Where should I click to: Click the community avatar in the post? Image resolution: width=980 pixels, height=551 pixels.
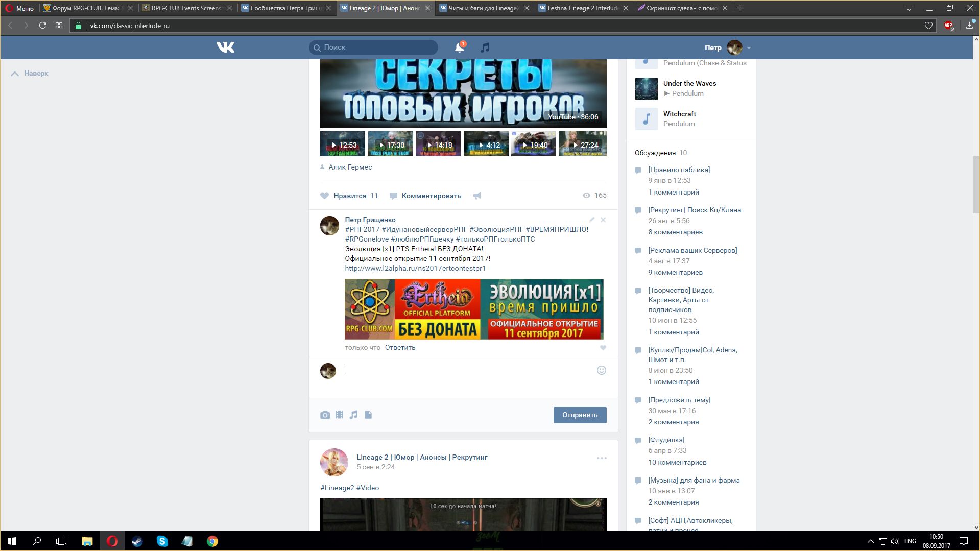point(334,462)
